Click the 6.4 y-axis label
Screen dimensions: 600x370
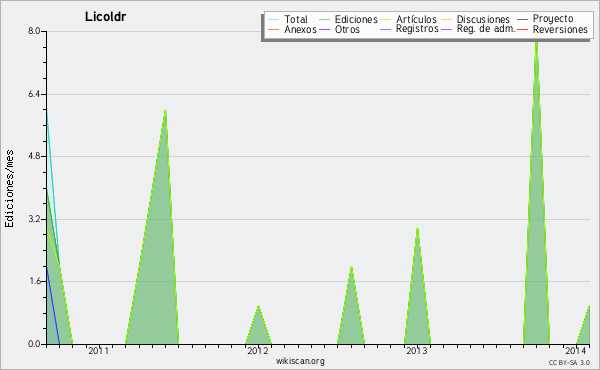coord(34,94)
